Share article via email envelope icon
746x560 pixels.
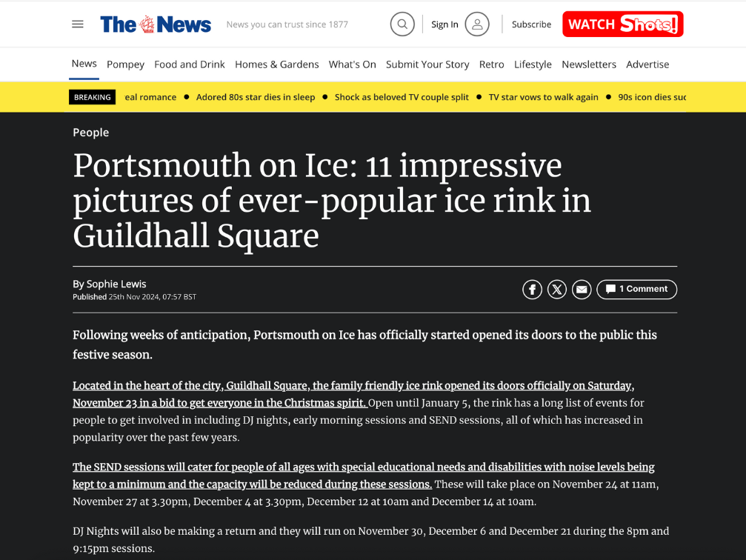(582, 290)
